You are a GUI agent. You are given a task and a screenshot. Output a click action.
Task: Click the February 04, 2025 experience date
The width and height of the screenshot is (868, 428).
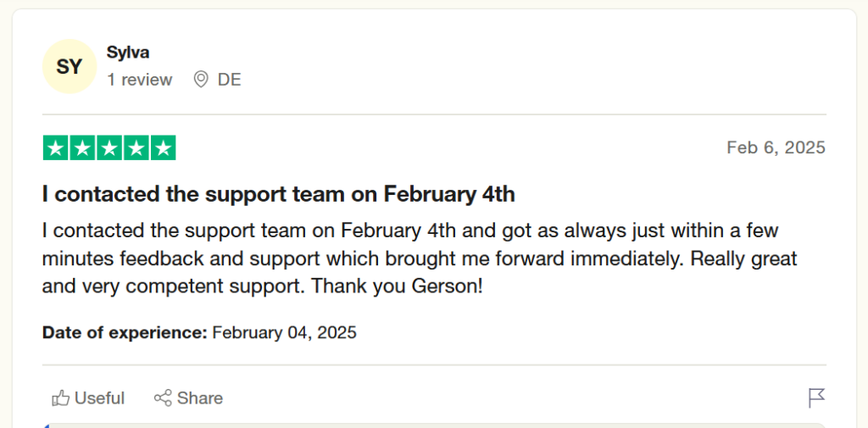coord(284,332)
